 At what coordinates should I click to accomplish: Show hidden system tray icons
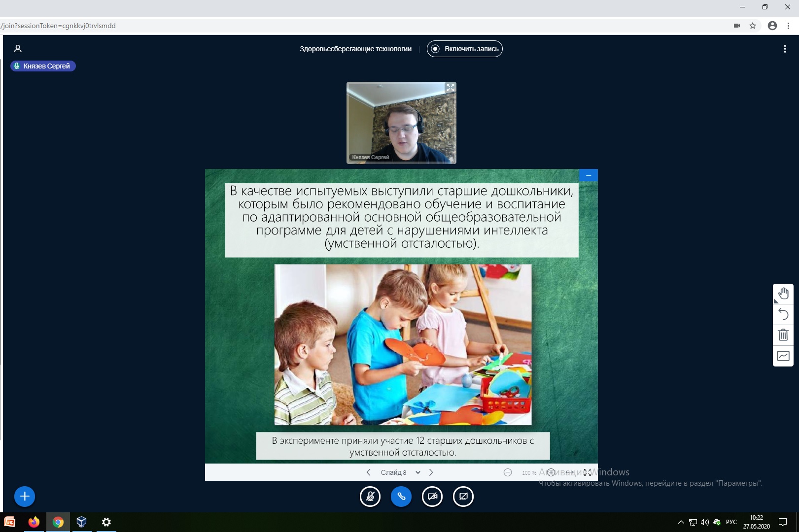681,522
